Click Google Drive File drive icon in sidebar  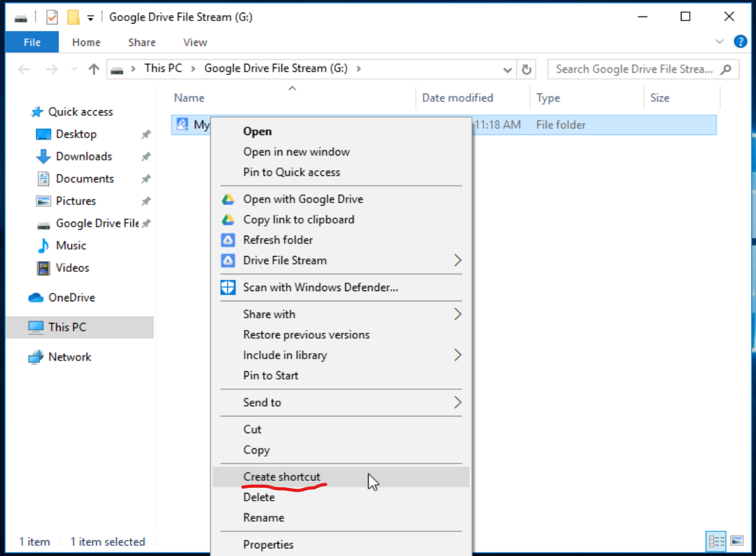coord(43,225)
